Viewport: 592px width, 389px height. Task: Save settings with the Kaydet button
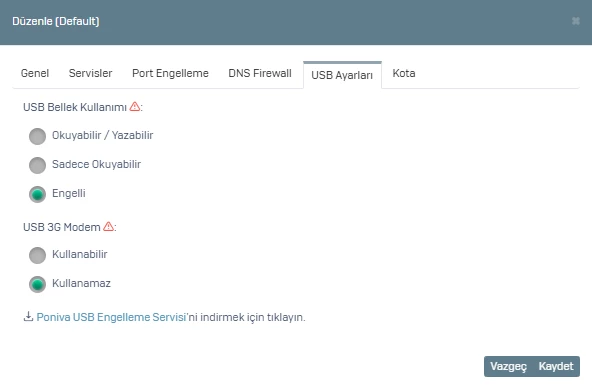[556, 366]
